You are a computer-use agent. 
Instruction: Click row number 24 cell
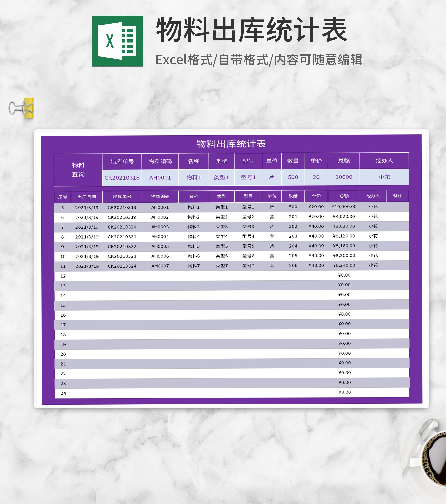click(x=63, y=393)
